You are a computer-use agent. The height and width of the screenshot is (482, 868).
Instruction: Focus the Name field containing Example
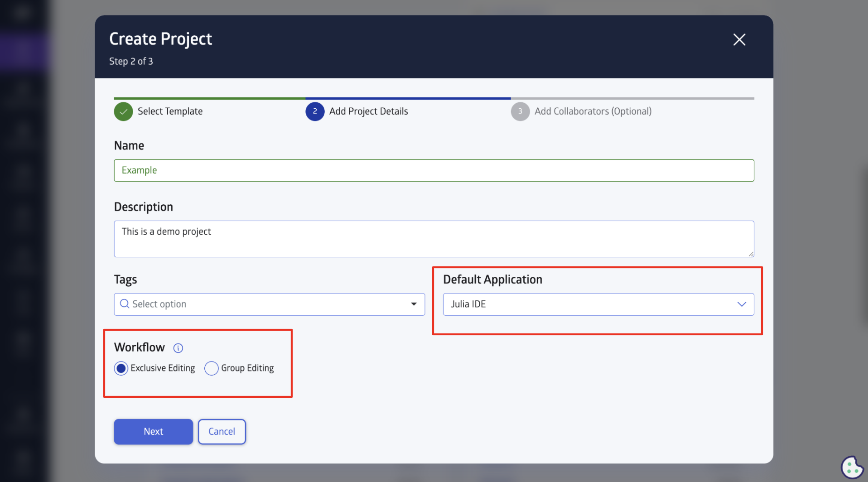[x=434, y=170]
